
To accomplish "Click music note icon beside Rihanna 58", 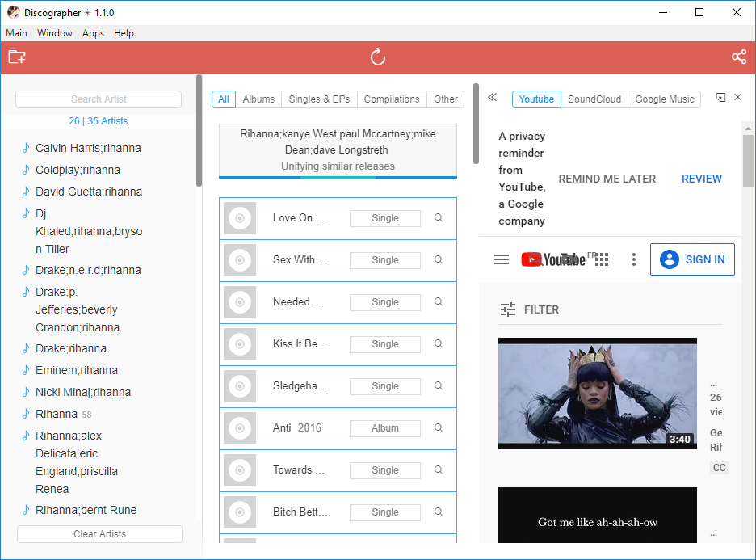I will (x=26, y=414).
